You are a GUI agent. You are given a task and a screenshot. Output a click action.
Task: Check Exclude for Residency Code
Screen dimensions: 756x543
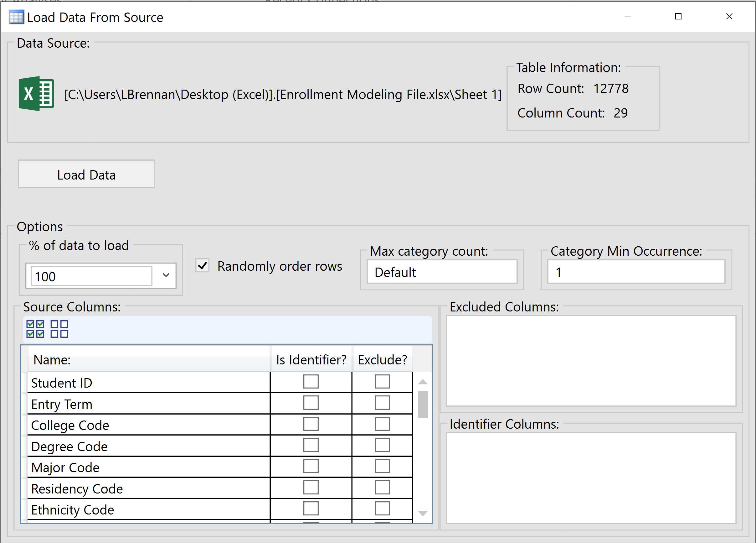click(382, 487)
